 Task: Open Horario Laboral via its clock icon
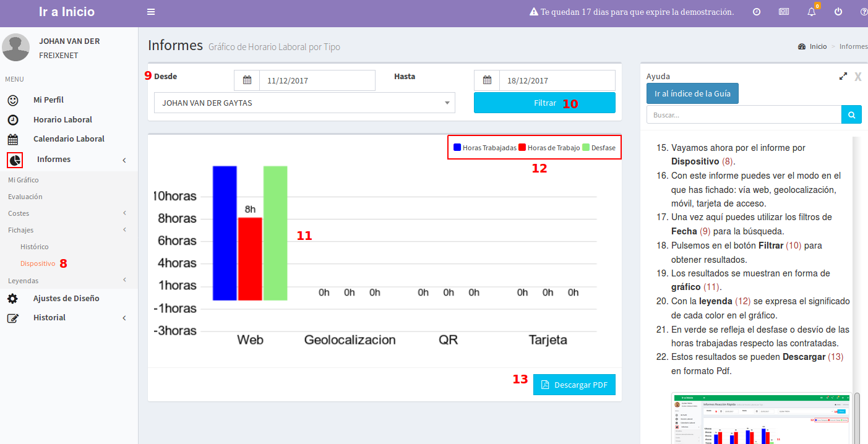13,120
